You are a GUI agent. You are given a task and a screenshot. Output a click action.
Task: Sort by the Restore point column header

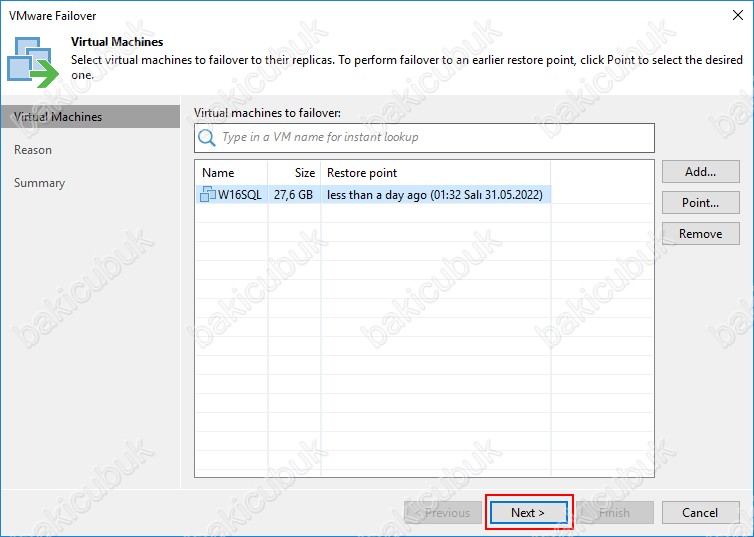tap(436, 173)
